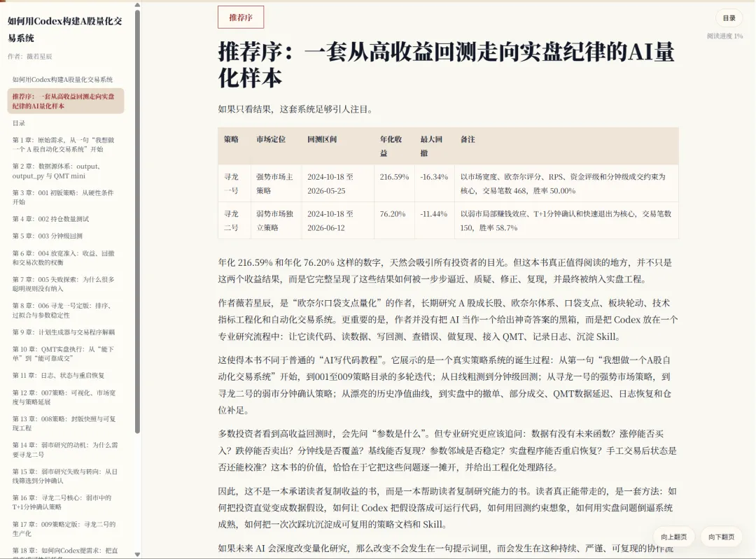Open 第 2 章: 数据源体系 chapter link
The height and width of the screenshot is (559, 756).
coord(57,171)
